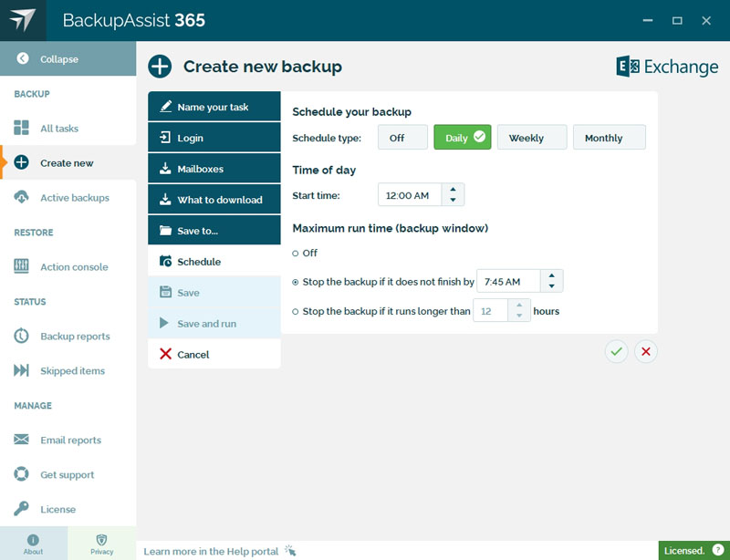Viewport: 730px width, 560px height.
Task: Click the pencil icon on Name your task
Action: click(166, 107)
